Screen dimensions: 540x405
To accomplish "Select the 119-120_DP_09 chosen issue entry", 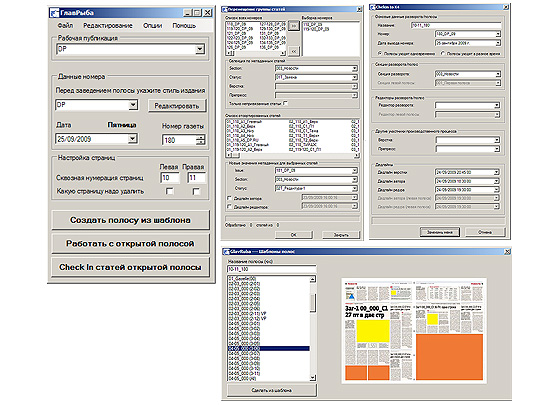I will [x=316, y=29].
